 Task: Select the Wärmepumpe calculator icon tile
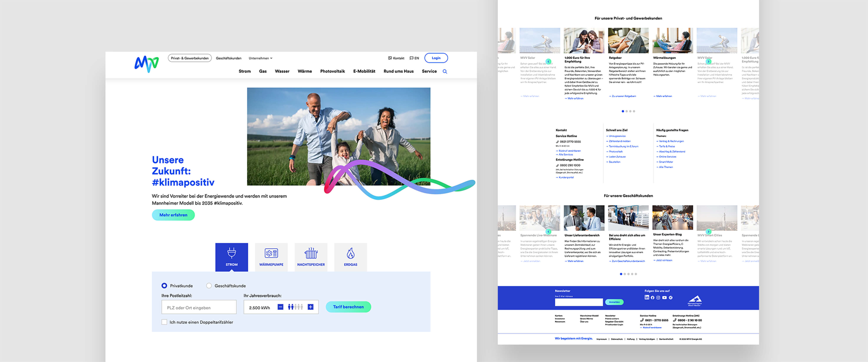coord(271,257)
